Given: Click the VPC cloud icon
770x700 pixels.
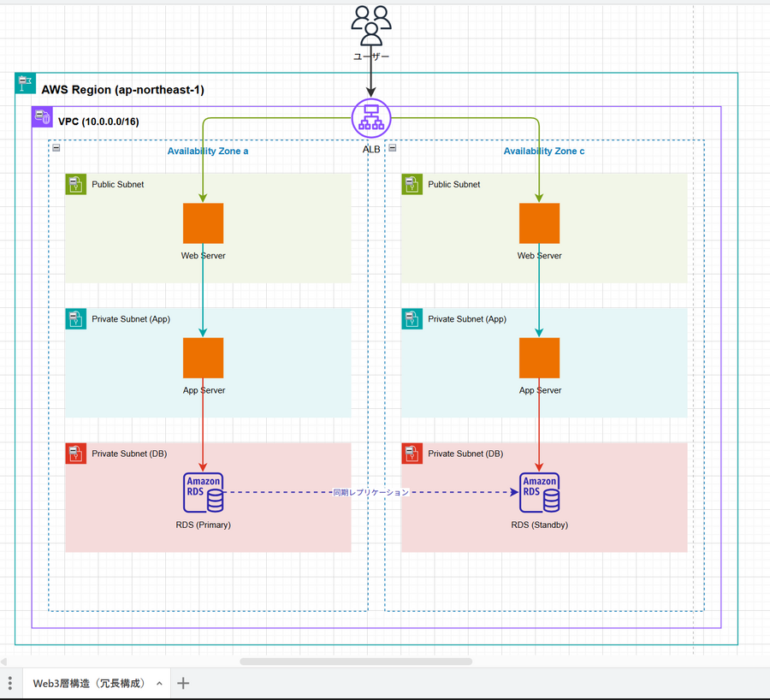Looking at the screenshot, I should [x=42, y=117].
